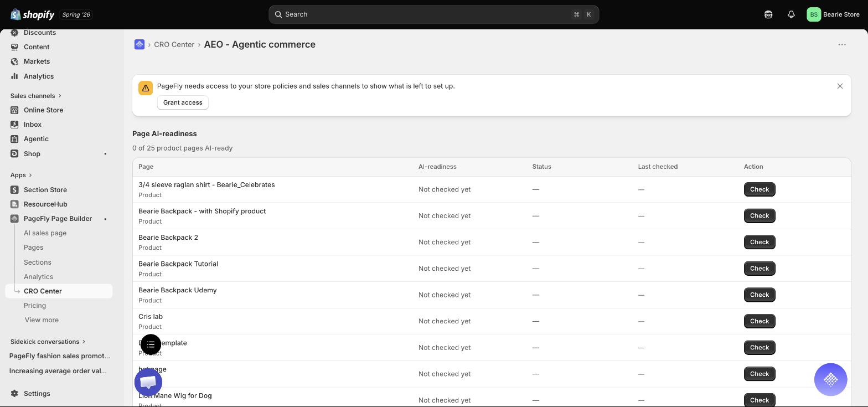Expand View more in PageFly submenu
The height and width of the screenshot is (407, 868).
[42, 320]
